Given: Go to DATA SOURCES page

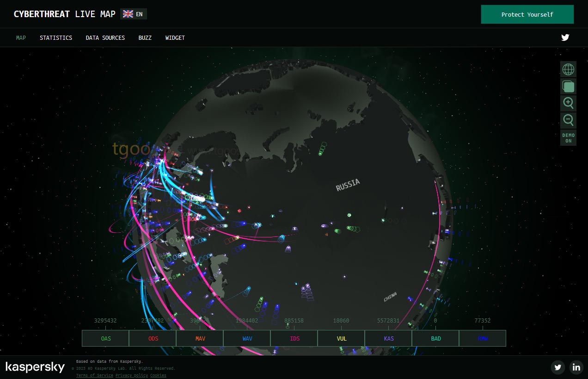Looking at the screenshot, I should point(105,38).
